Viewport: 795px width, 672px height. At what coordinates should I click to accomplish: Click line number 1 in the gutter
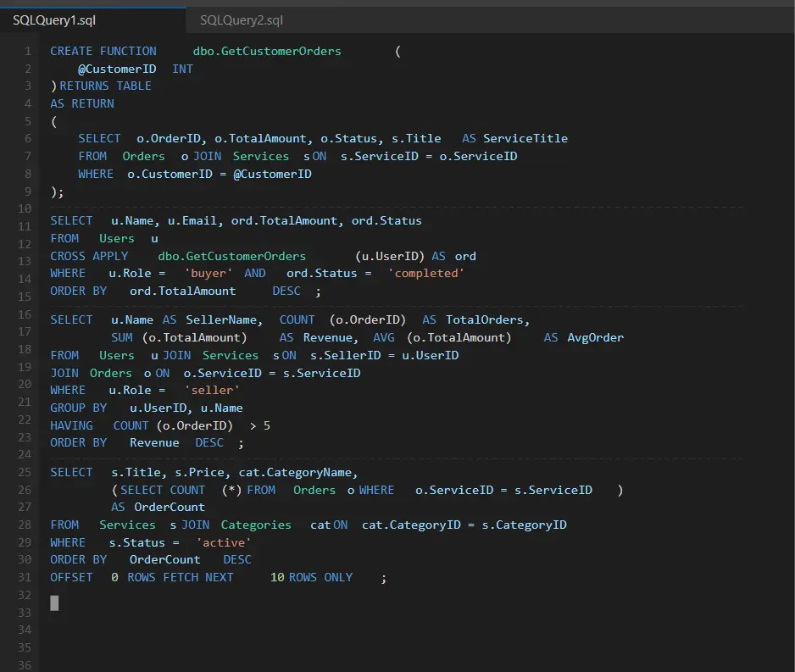pos(28,51)
